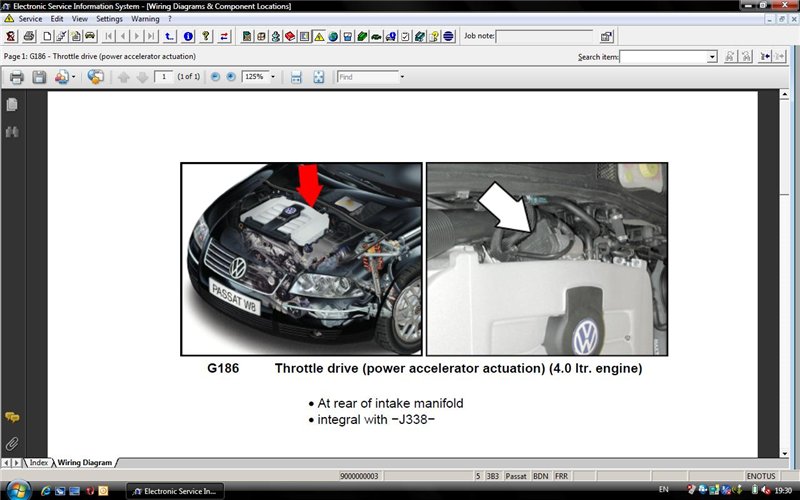Click Electronic Service In... taskbar button
Screen dimensions: 800x500
175,491
